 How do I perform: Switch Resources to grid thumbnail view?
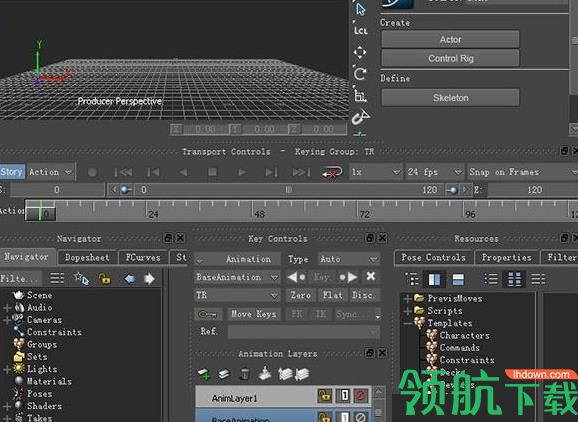[x=514, y=279]
